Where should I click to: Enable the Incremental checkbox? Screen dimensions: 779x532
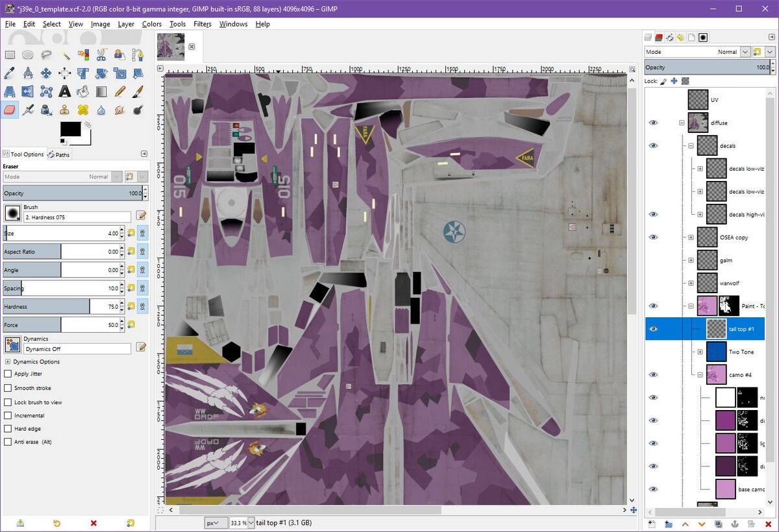8,415
